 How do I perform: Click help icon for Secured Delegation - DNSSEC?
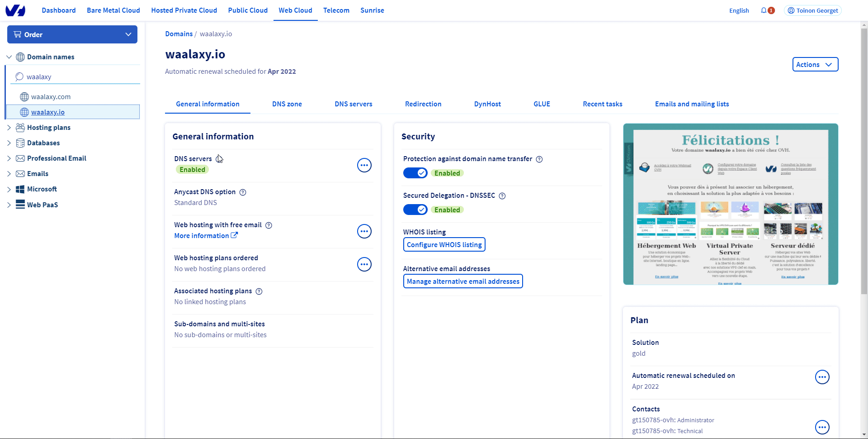502,196
